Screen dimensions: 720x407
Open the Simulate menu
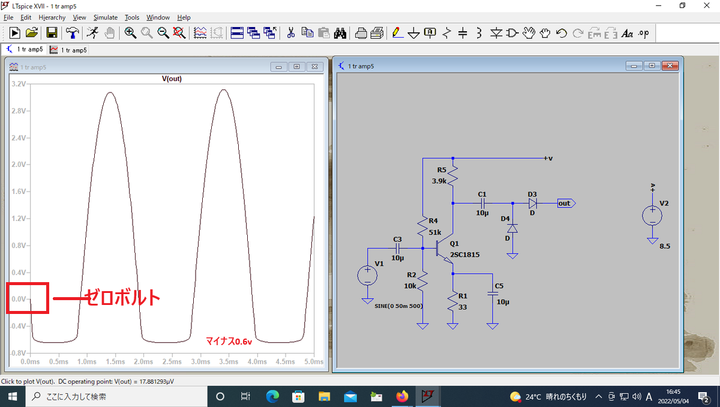(105, 17)
